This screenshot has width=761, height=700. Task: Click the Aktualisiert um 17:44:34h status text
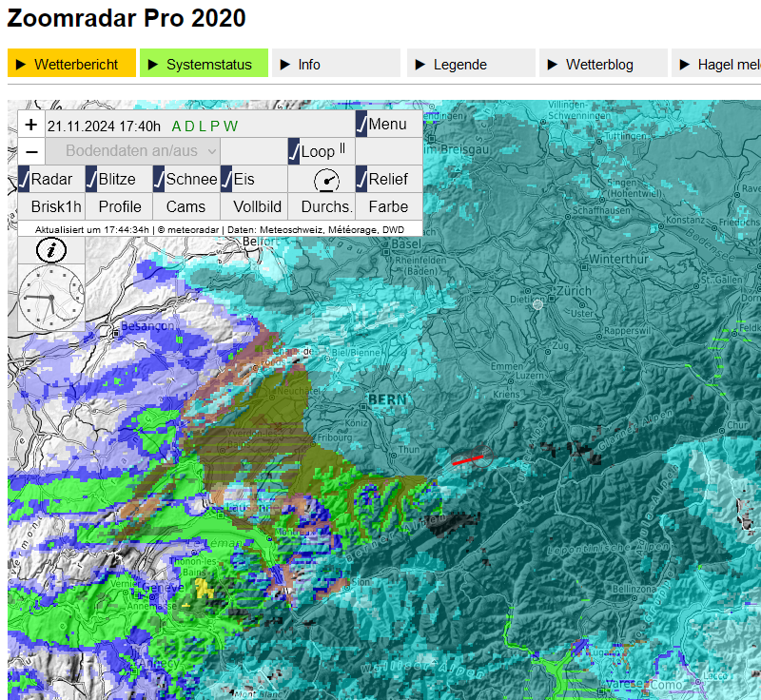(91, 229)
